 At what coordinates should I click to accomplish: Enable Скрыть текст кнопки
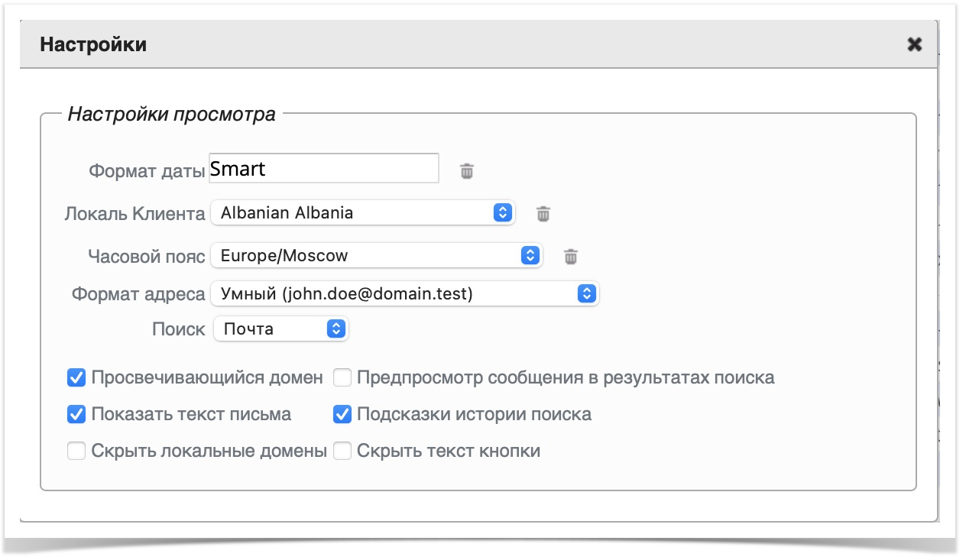point(341,451)
